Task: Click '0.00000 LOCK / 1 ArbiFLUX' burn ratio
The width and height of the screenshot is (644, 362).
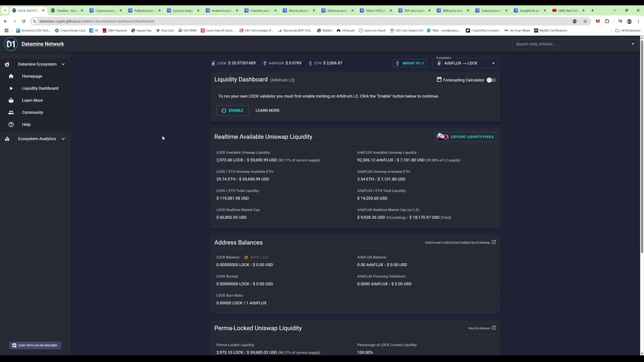Action: (x=242, y=303)
